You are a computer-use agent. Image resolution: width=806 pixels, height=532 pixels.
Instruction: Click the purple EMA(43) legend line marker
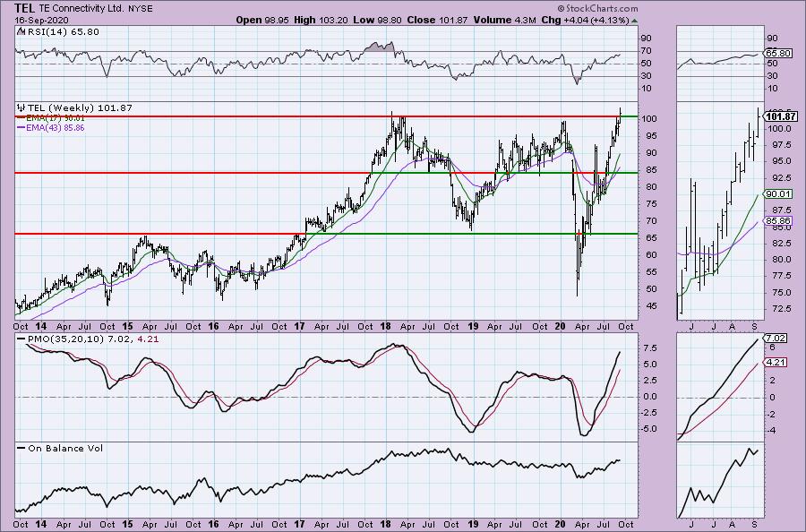pyautogui.click(x=21, y=127)
